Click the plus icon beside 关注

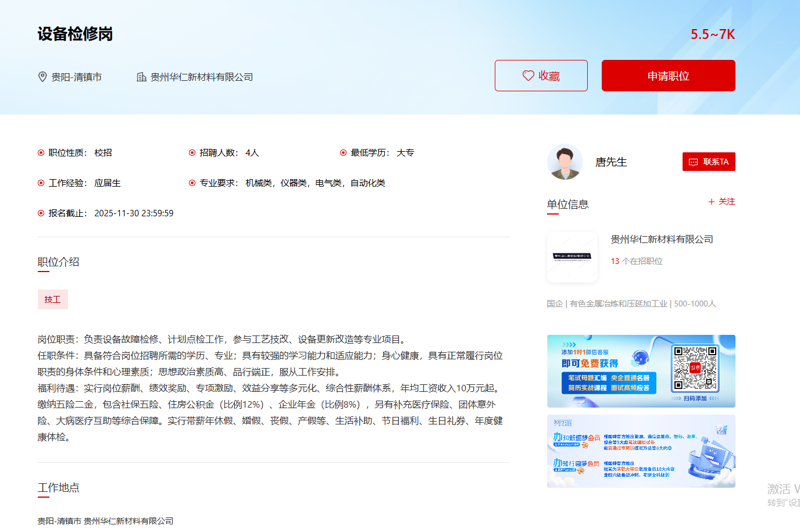click(x=711, y=202)
